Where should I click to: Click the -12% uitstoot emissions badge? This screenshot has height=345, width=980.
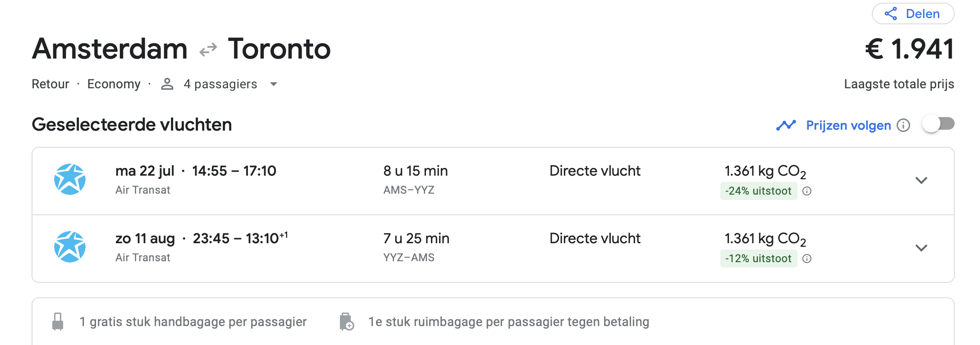click(758, 259)
